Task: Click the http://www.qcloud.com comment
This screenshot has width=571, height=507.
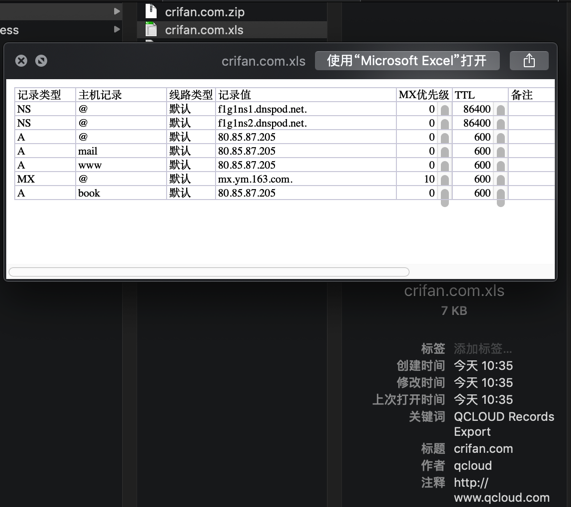Action: [x=501, y=490]
